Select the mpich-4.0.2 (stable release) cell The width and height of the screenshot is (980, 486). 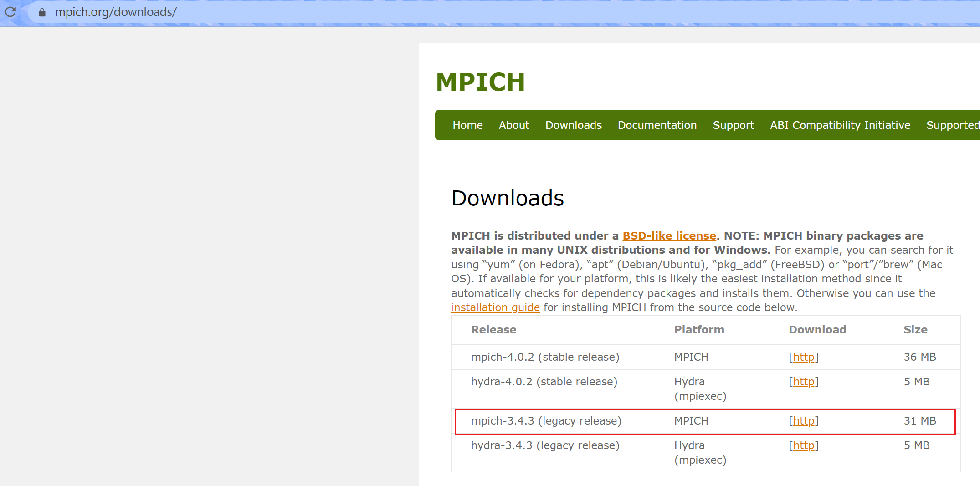coord(545,357)
